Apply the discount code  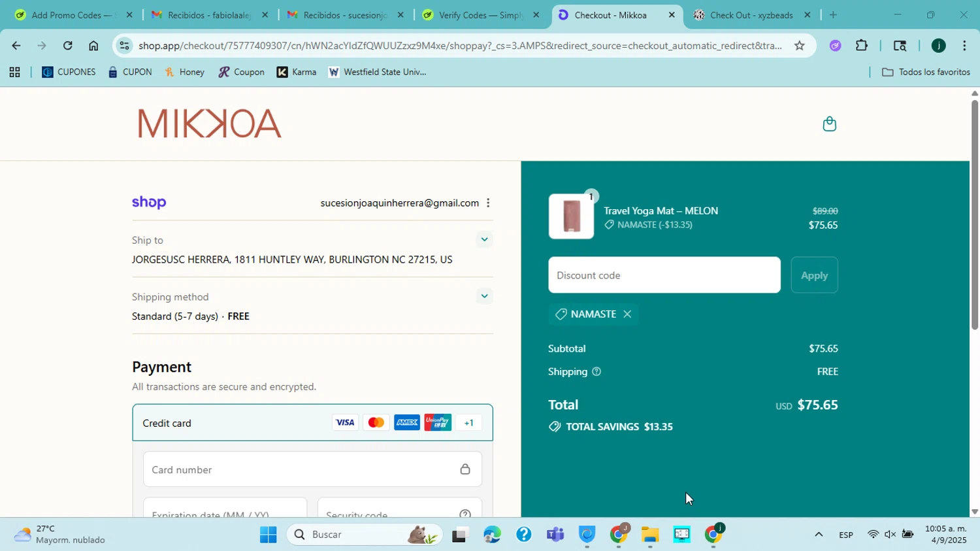[x=814, y=275]
